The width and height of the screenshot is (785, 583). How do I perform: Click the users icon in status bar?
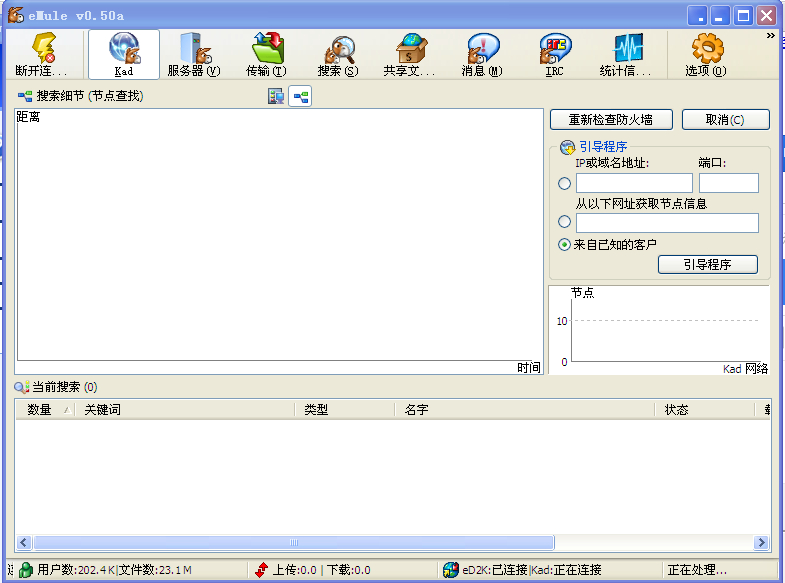pyautogui.click(x=26, y=569)
